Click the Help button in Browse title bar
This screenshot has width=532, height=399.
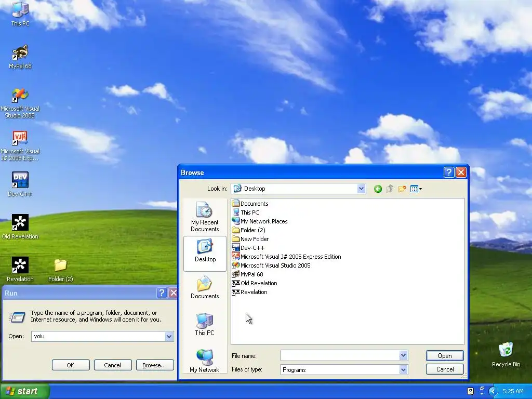point(449,172)
